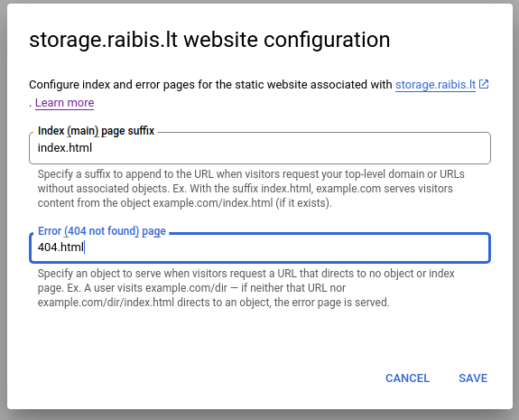
Task: Click the help text starting 'Specify a suffix to append'
Action: 251,189
